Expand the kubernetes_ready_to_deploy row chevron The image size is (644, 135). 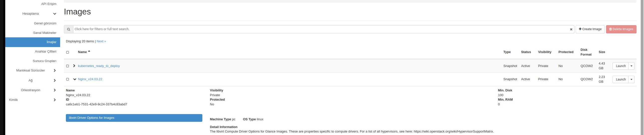74,66
